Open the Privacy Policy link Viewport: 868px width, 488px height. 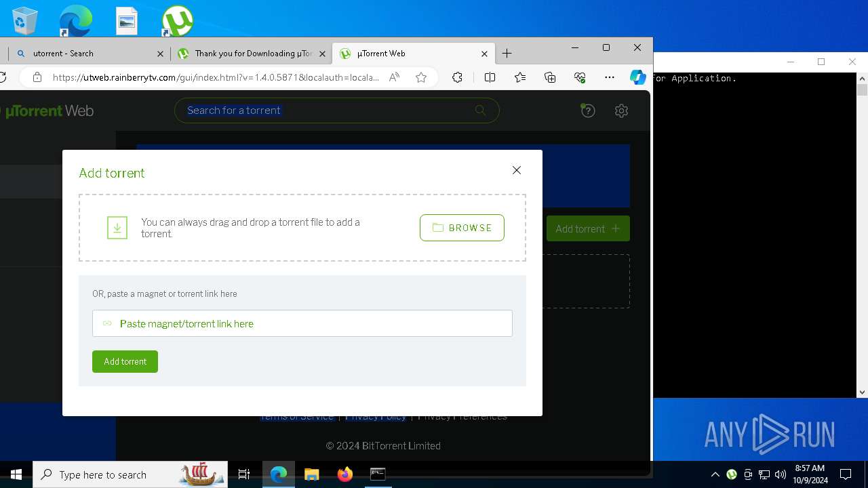376,416
